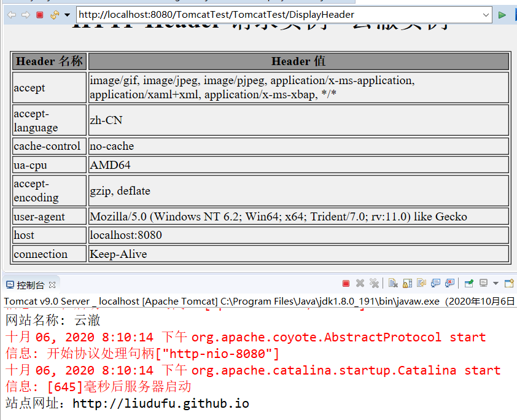Clear the console output
The height and width of the screenshot is (420, 517).
[x=393, y=283]
